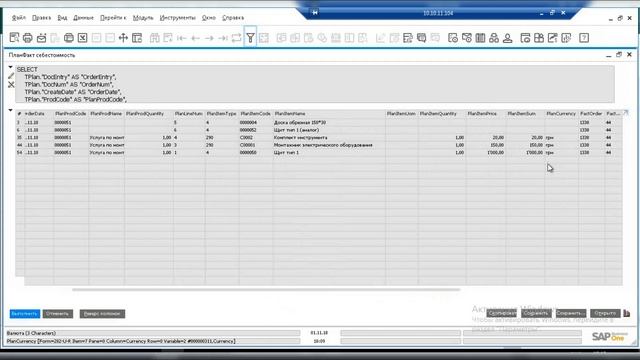Click the PlanItemCode column header
The width and height of the screenshot is (640, 360).
(256, 113)
